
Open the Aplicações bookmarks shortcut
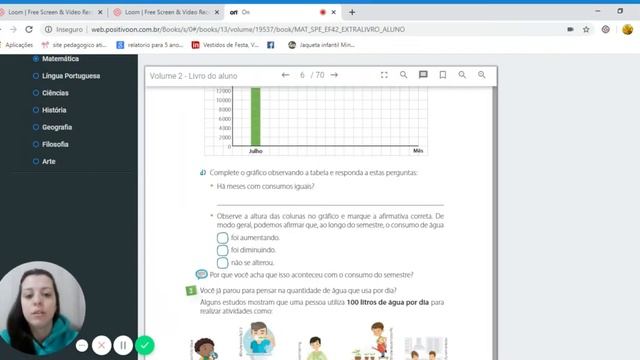pyautogui.click(x=16, y=45)
